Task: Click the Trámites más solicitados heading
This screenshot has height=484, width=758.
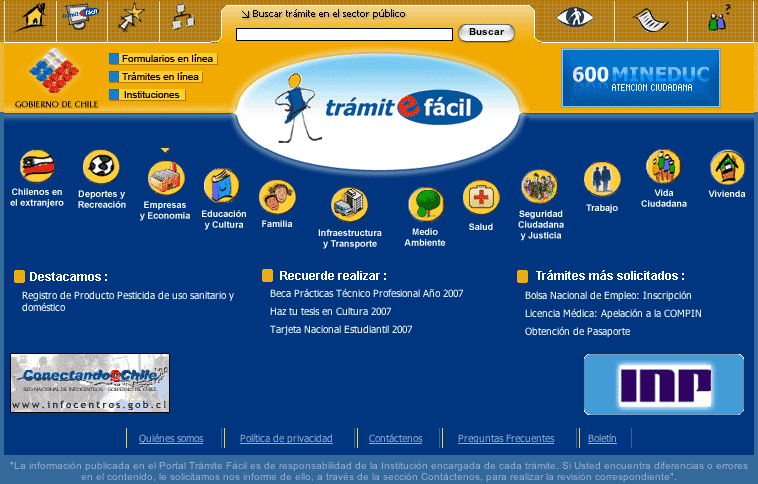Action: pos(610,276)
